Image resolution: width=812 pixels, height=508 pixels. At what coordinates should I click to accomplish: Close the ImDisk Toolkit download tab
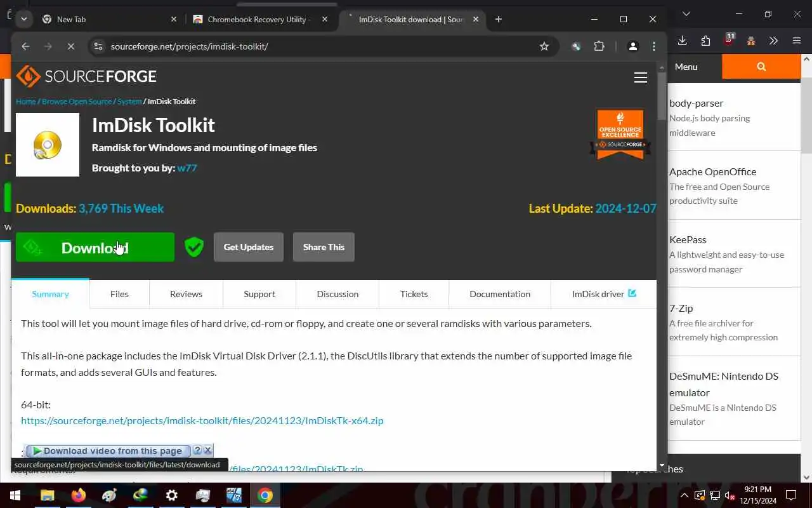pyautogui.click(x=476, y=20)
